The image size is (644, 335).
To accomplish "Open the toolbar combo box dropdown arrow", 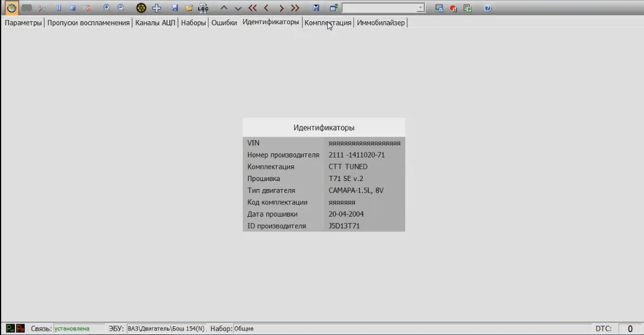I will click(x=420, y=8).
